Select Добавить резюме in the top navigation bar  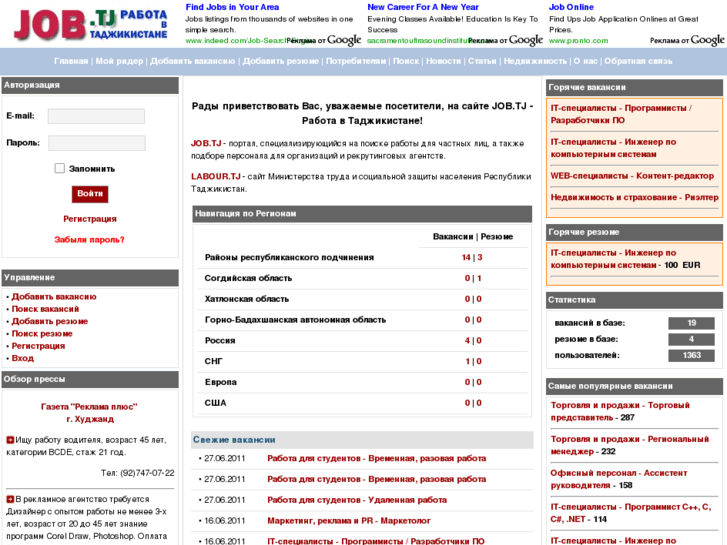coord(281,61)
